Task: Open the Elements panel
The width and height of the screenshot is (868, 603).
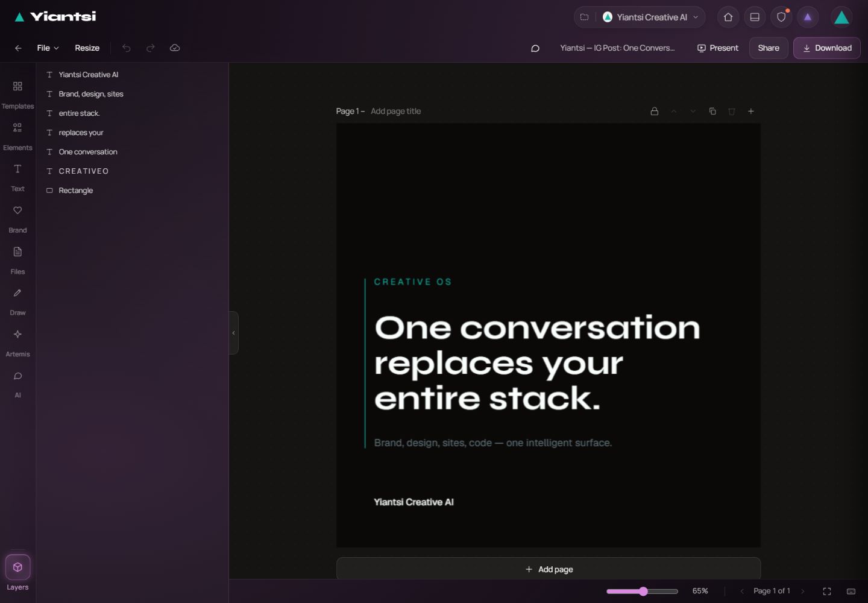Action: pos(17,136)
